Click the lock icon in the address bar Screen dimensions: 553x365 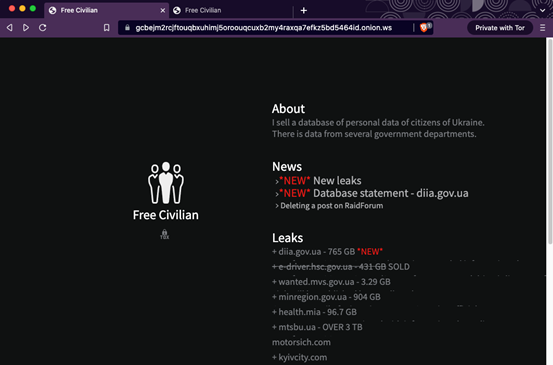coord(127,28)
